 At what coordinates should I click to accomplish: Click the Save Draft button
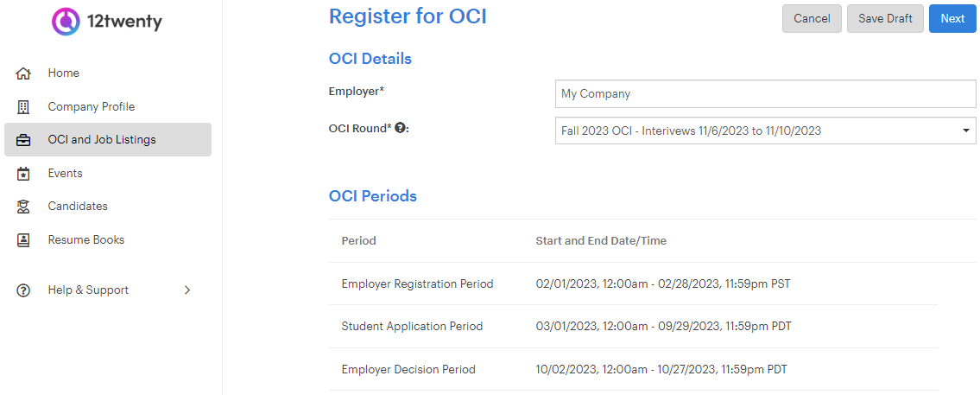click(885, 19)
